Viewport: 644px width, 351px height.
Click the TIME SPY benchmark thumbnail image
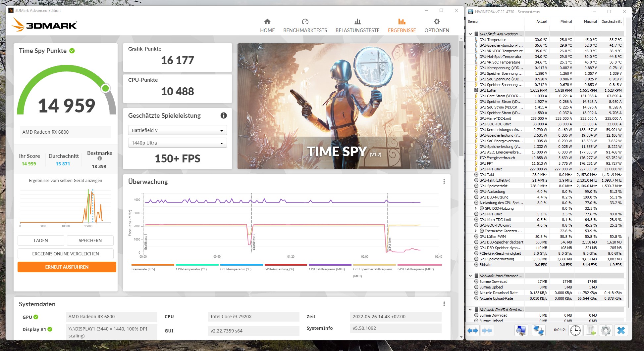click(x=344, y=106)
